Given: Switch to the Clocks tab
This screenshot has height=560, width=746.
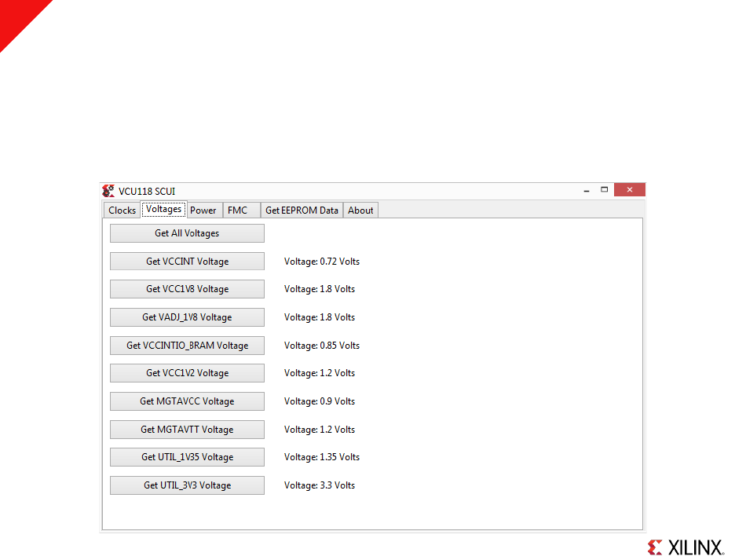Looking at the screenshot, I should pyautogui.click(x=122, y=210).
